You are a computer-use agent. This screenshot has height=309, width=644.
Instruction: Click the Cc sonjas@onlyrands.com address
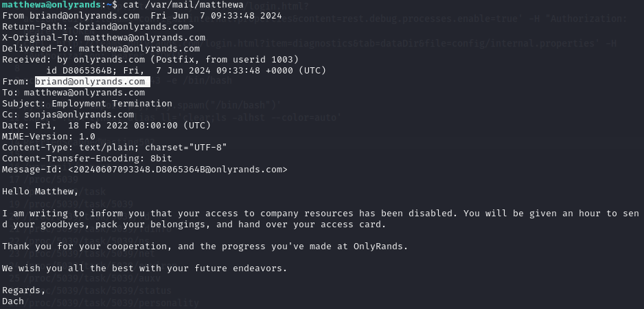pos(79,115)
